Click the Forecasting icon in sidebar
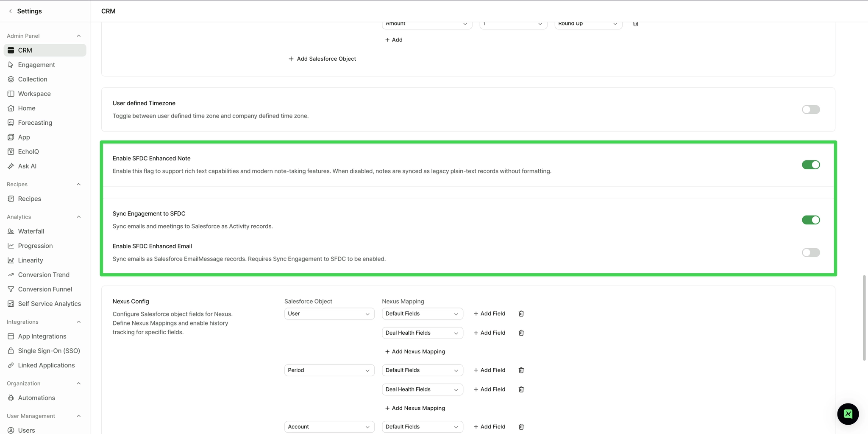The height and width of the screenshot is (434, 868). (x=11, y=123)
